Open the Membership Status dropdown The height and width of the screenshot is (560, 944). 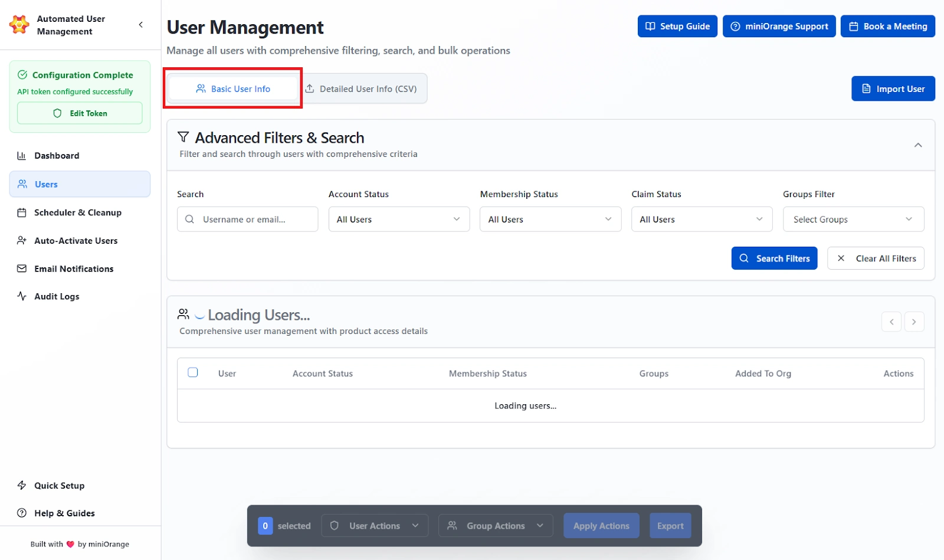(550, 219)
